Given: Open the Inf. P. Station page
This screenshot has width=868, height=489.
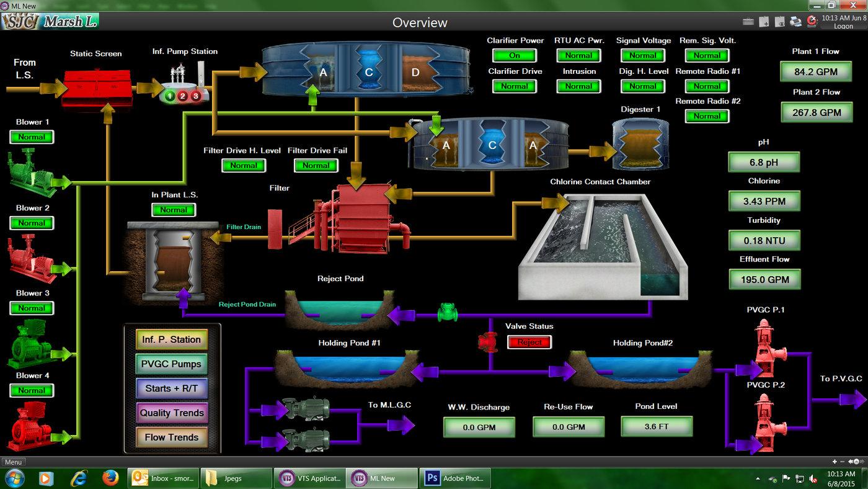Looking at the screenshot, I should coord(172,339).
